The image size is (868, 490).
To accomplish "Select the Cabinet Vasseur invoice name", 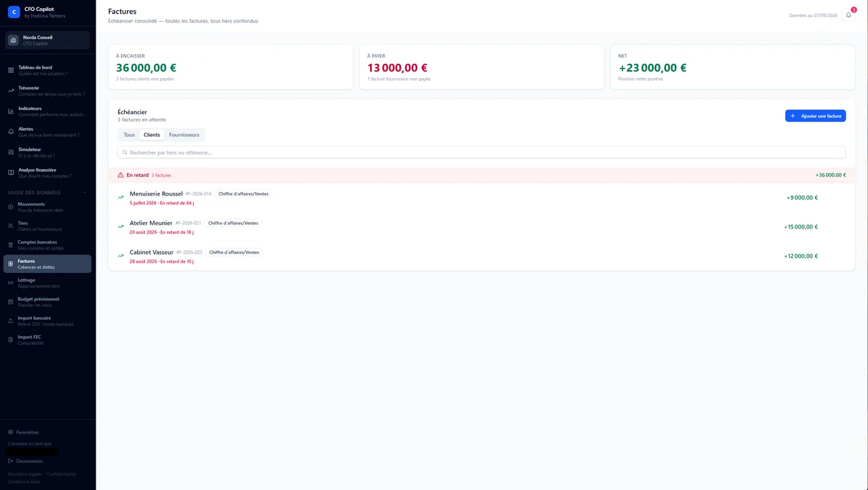I will coord(152,252).
